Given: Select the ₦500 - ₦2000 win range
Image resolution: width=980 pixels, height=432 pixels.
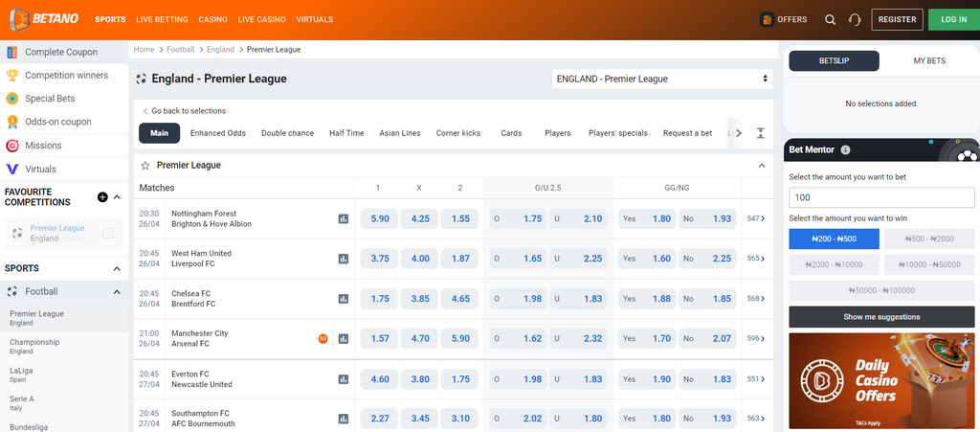Looking at the screenshot, I should (929, 239).
